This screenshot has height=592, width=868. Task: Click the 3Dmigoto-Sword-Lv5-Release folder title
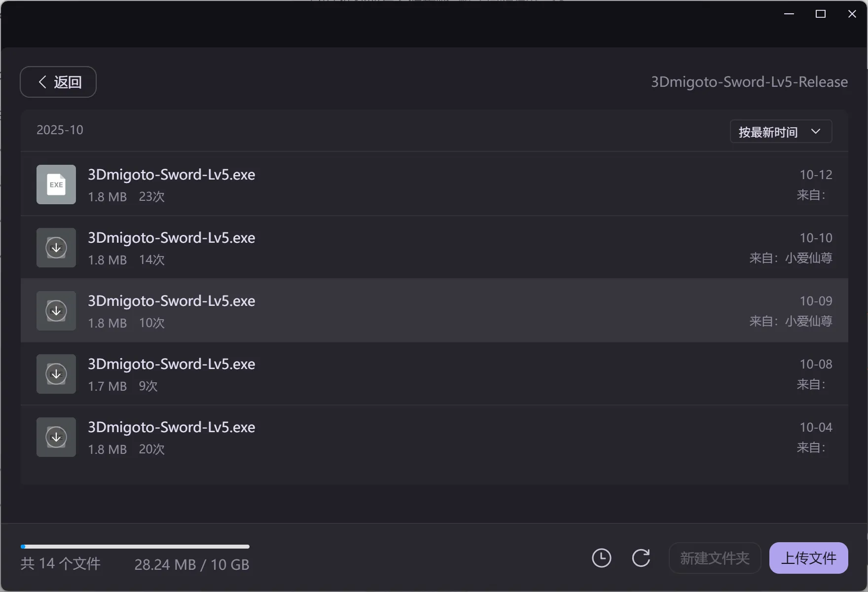(749, 82)
